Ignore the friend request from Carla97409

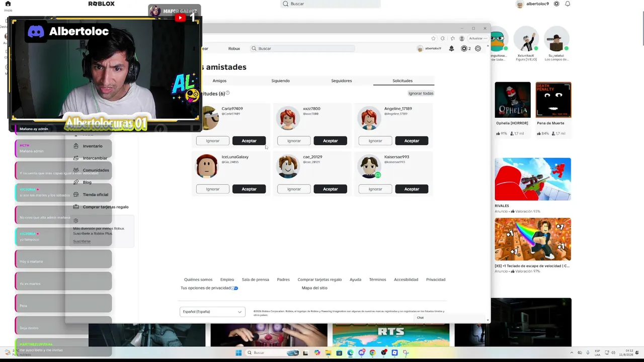point(213,141)
